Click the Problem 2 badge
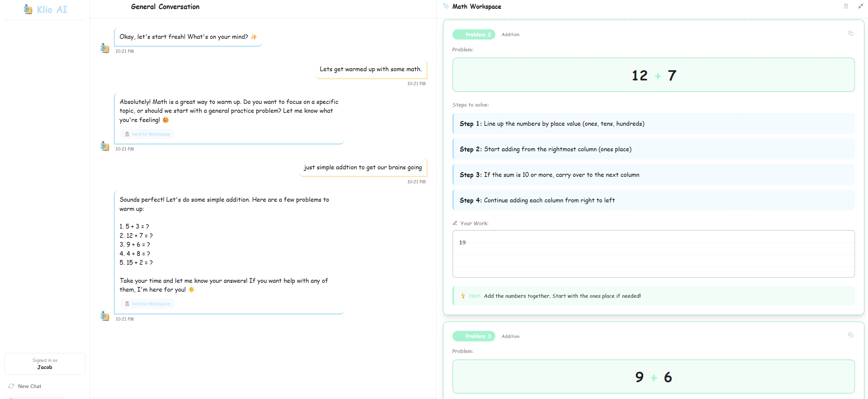 (x=474, y=34)
